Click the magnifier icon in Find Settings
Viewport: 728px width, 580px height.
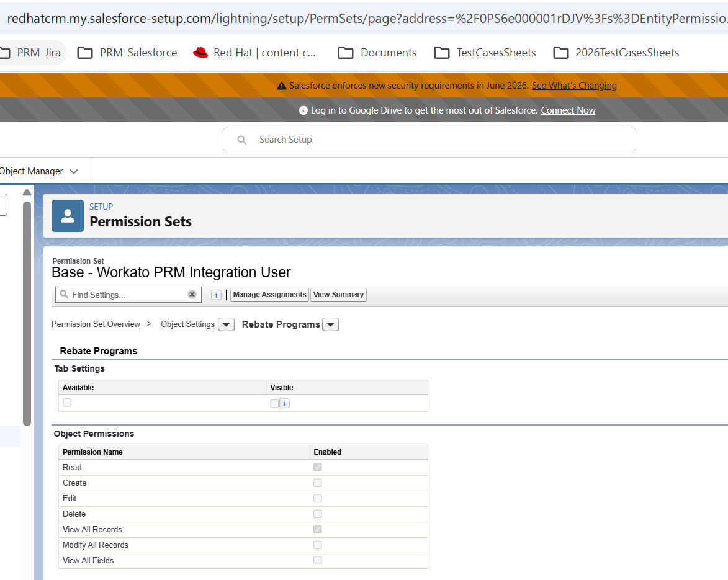(x=64, y=294)
